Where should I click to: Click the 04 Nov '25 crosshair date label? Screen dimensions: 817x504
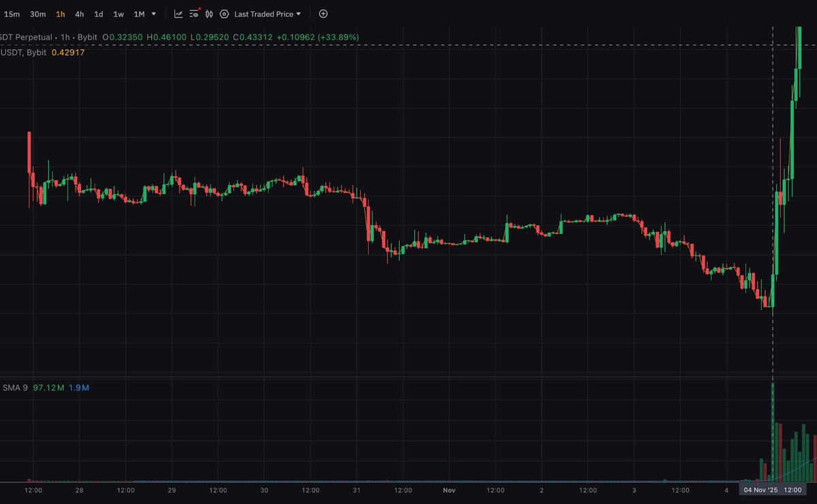773,490
